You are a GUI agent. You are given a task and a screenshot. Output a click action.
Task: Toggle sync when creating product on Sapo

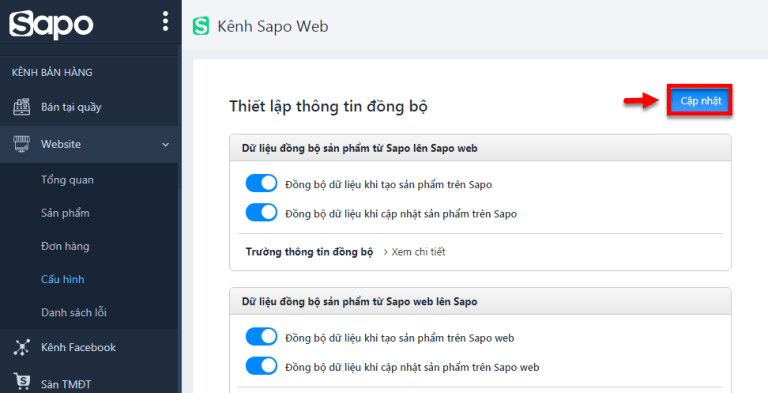click(261, 184)
